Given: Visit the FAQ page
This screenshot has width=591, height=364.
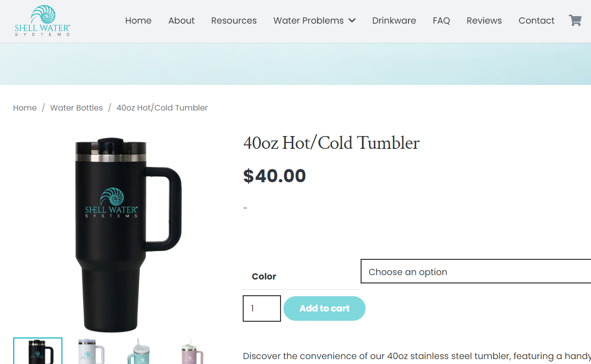Looking at the screenshot, I should (x=441, y=21).
